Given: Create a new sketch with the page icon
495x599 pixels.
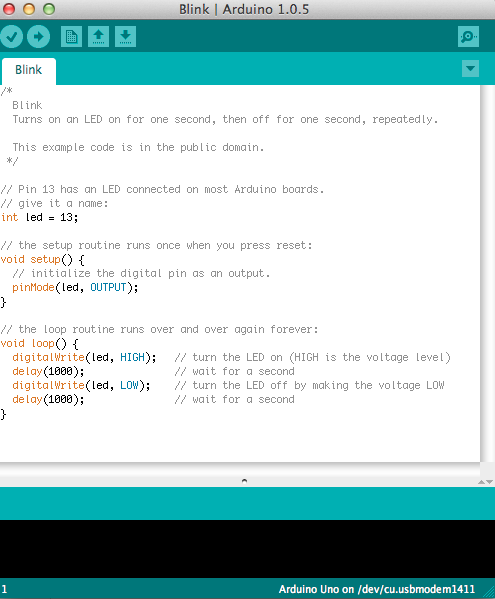Looking at the screenshot, I should [71, 37].
